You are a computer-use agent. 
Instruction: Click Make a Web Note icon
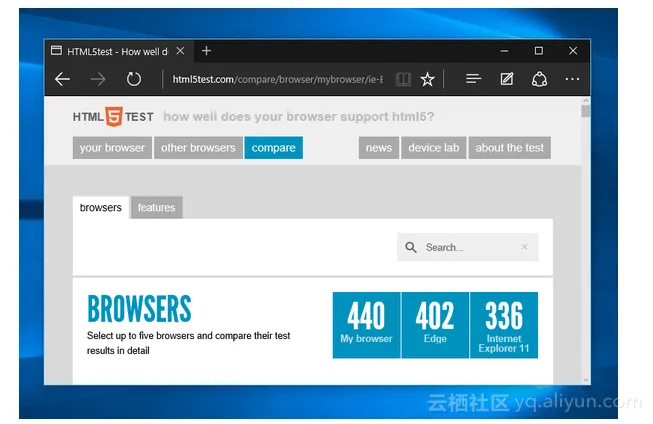507,79
